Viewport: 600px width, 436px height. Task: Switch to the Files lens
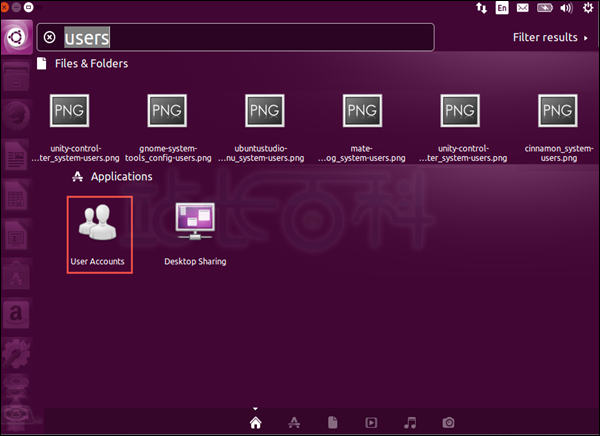(333, 423)
